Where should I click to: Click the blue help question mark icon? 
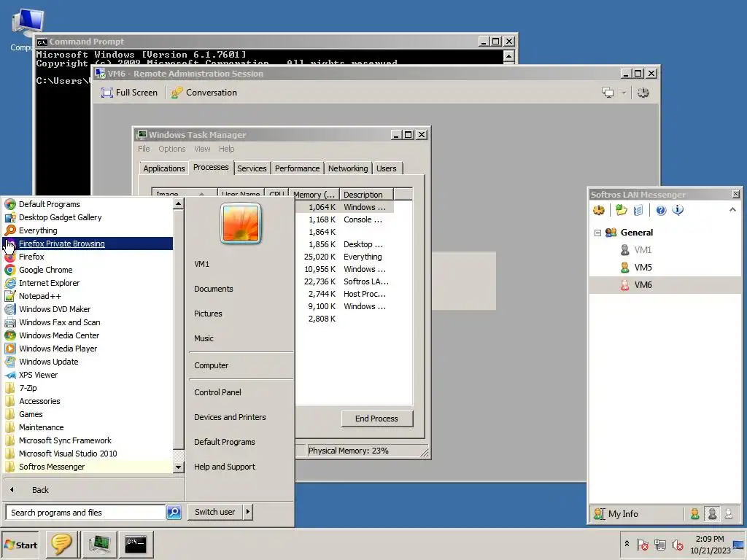pos(661,210)
